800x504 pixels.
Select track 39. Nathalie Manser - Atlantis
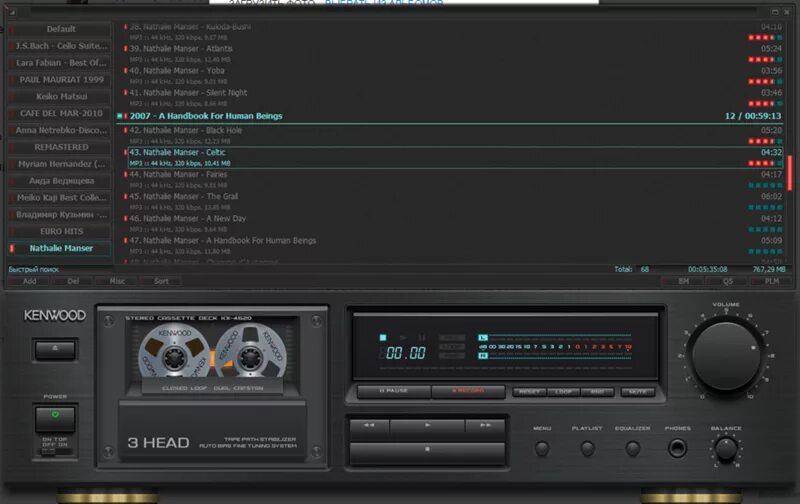[454, 54]
